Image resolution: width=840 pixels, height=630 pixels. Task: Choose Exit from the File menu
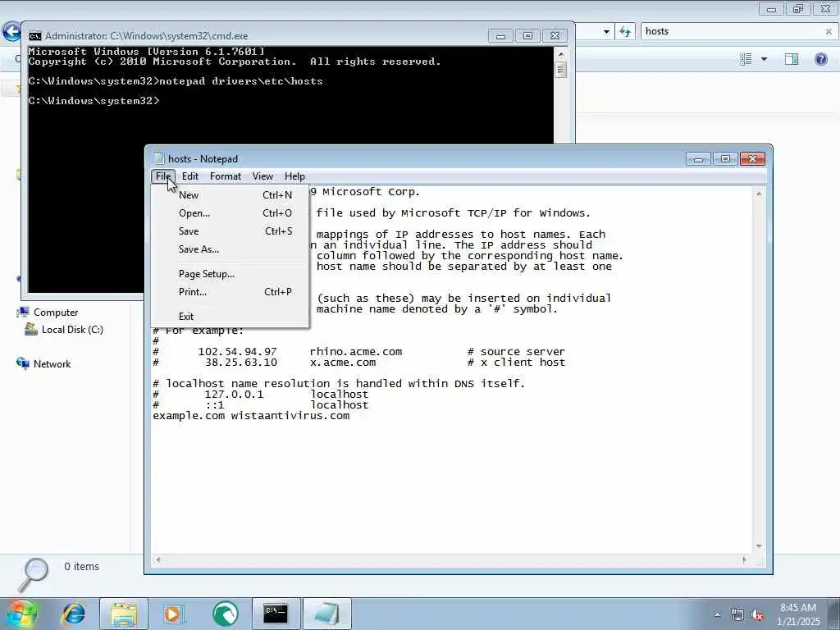point(231,316)
